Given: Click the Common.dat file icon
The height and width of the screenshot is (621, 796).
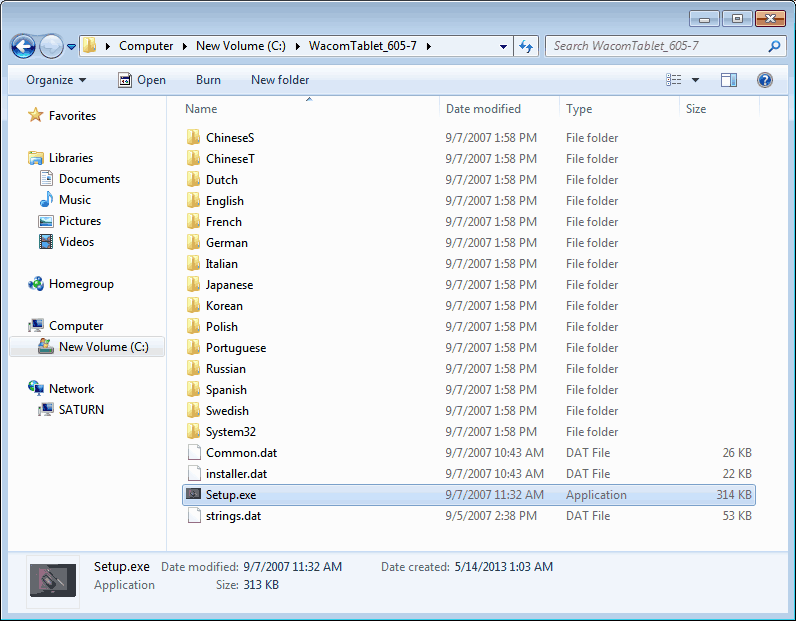Looking at the screenshot, I should click(x=194, y=452).
